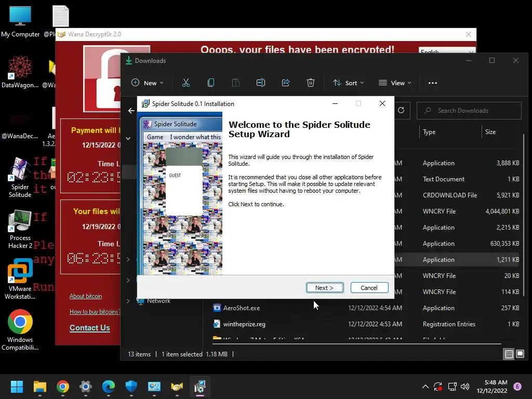532x399 pixels.
Task: Open the language dropdown in Wana Decrypt0r
Action: click(x=446, y=51)
